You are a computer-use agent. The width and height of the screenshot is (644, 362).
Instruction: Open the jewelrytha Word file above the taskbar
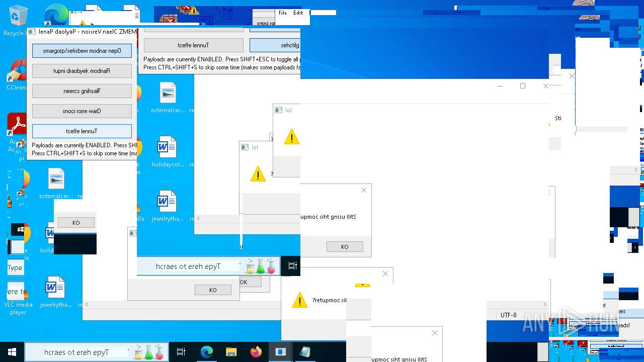[x=55, y=292]
